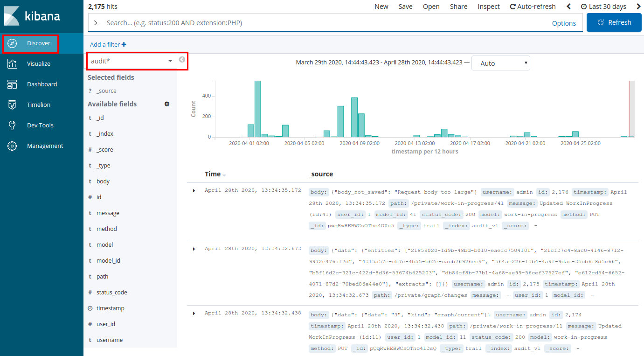
Task: Go to the previous time range arrow
Action: tap(568, 7)
